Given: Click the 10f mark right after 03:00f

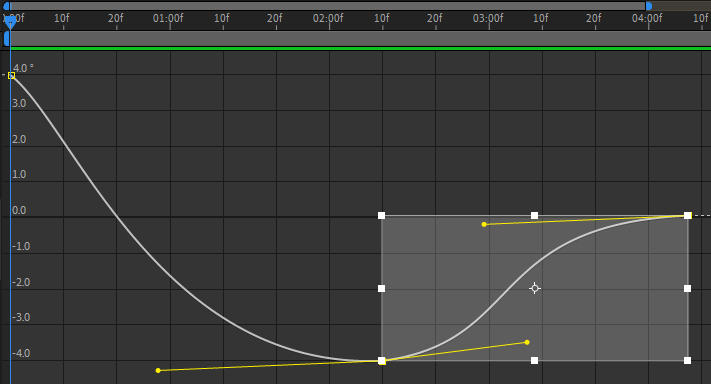Looking at the screenshot, I should 541,18.
